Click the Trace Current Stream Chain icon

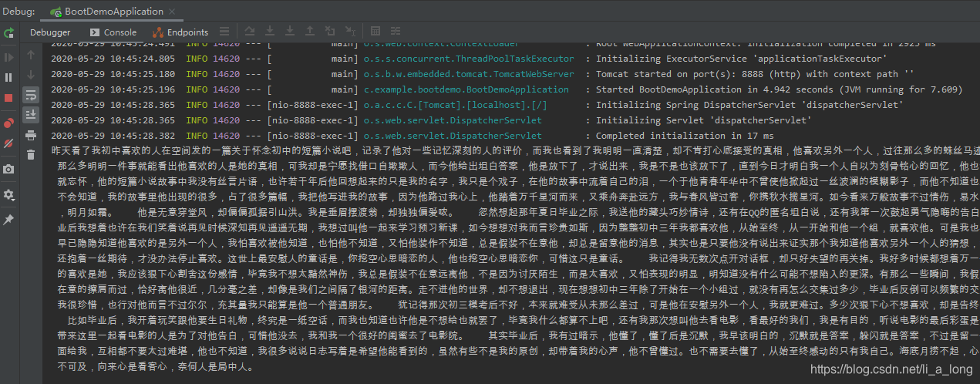(x=396, y=32)
